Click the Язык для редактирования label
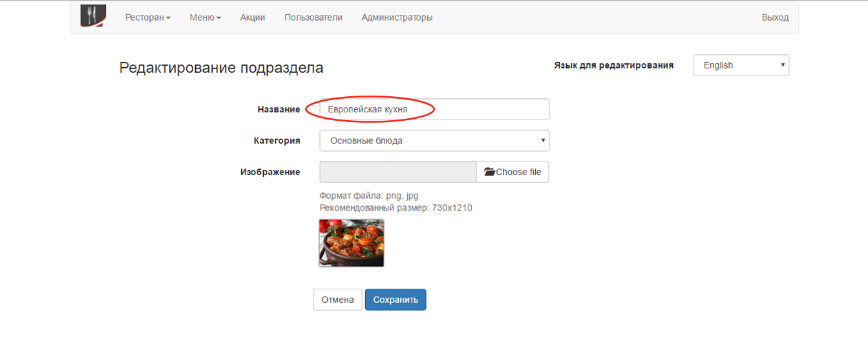Screen dimensions: 868x341 [x=614, y=65]
